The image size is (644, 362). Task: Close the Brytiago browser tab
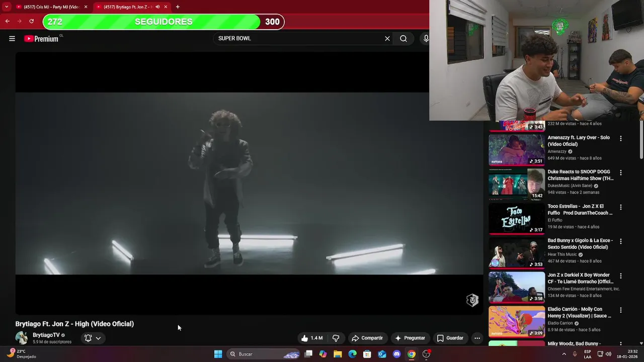coord(166,7)
